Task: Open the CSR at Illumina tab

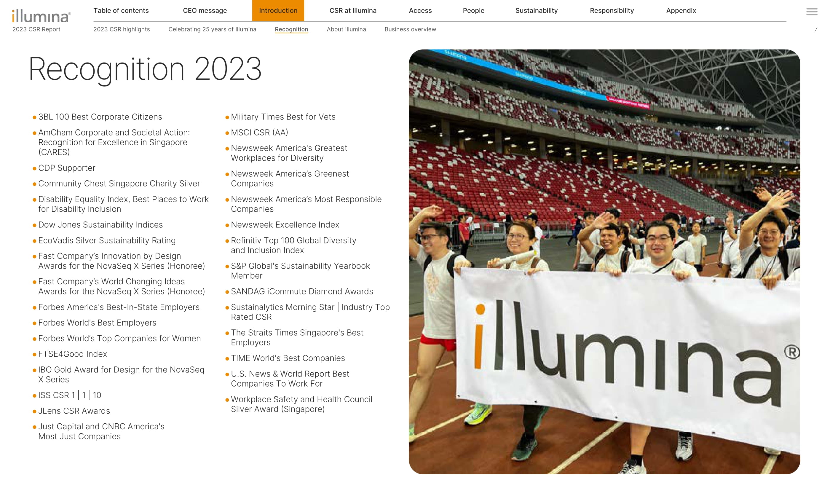Action: (x=353, y=10)
